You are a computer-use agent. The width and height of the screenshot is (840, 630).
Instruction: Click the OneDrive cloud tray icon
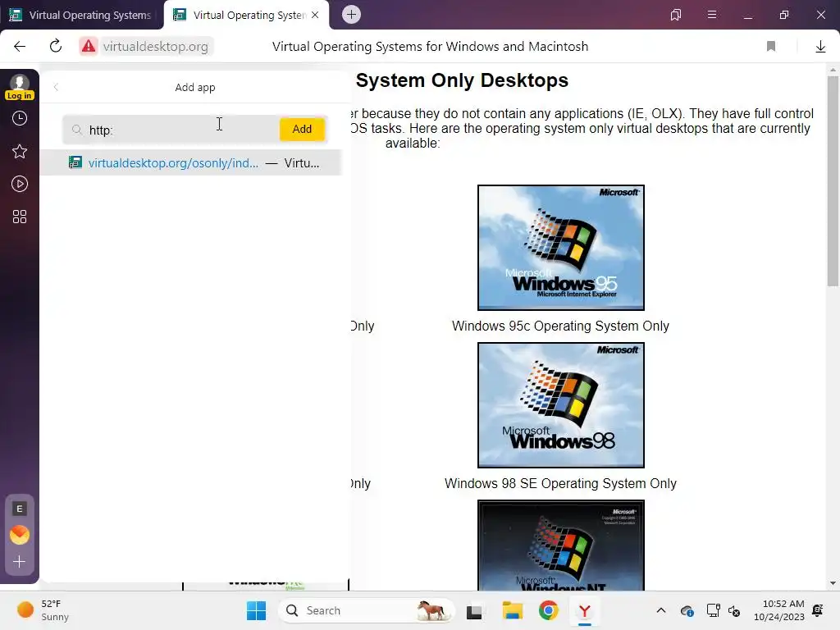click(687, 610)
